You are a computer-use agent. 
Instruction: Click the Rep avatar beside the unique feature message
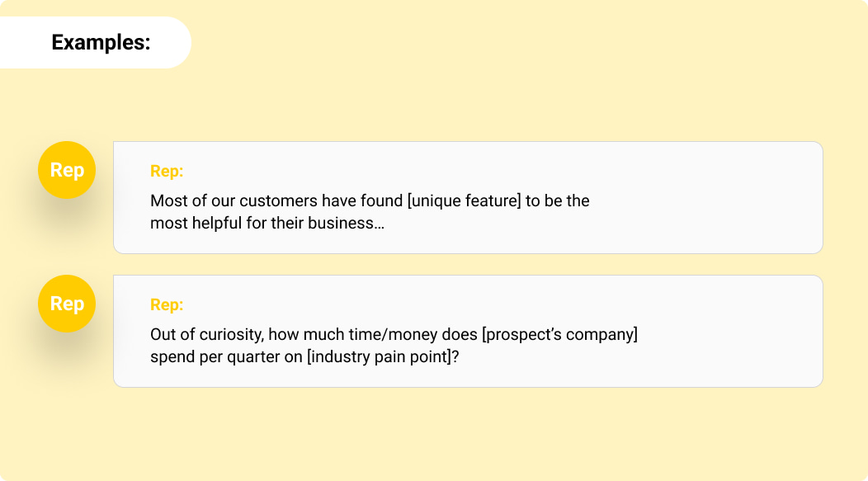(x=67, y=170)
